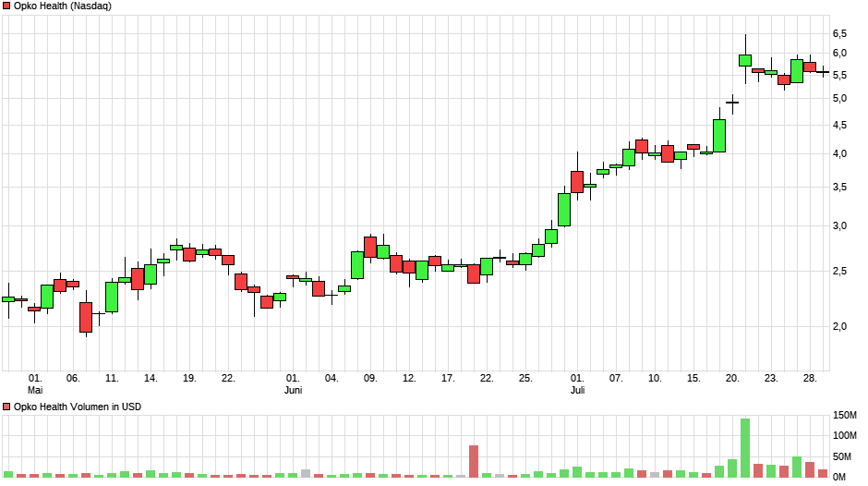Click the tall red volume bar in June
The image size is (868, 486).
click(474, 461)
